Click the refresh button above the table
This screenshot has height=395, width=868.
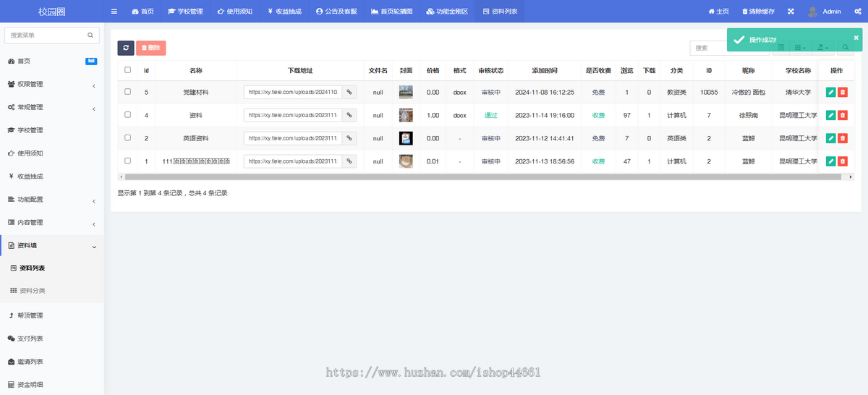126,48
